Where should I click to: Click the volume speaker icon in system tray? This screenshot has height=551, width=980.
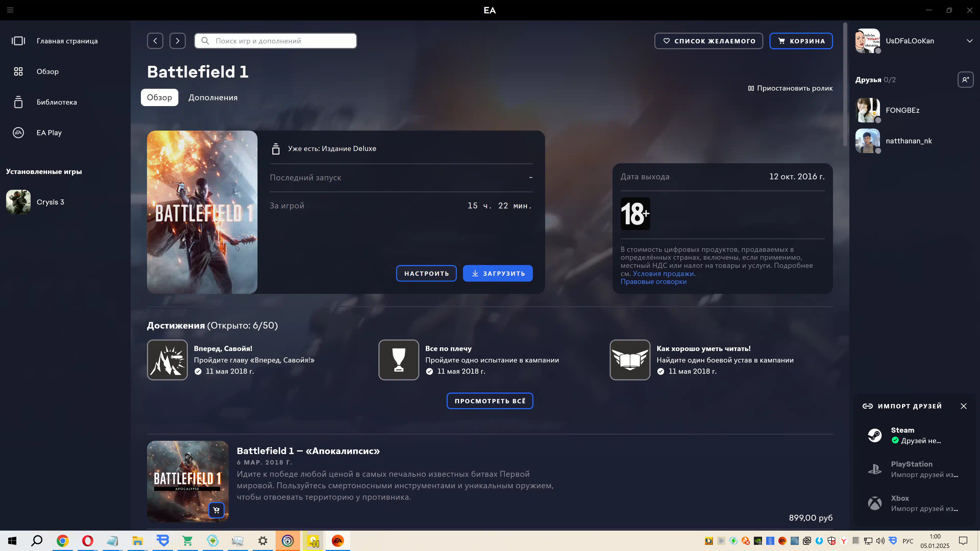tap(880, 541)
